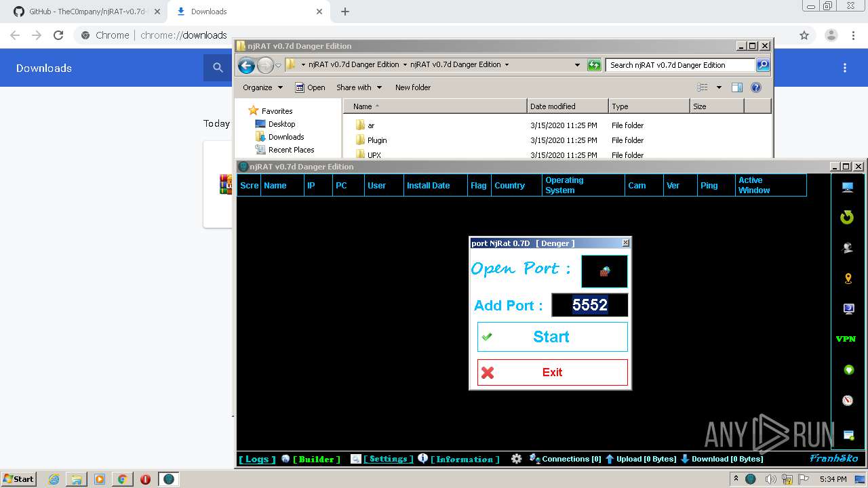Open Explorer help question mark icon
This screenshot has width=868, height=488.
click(756, 87)
